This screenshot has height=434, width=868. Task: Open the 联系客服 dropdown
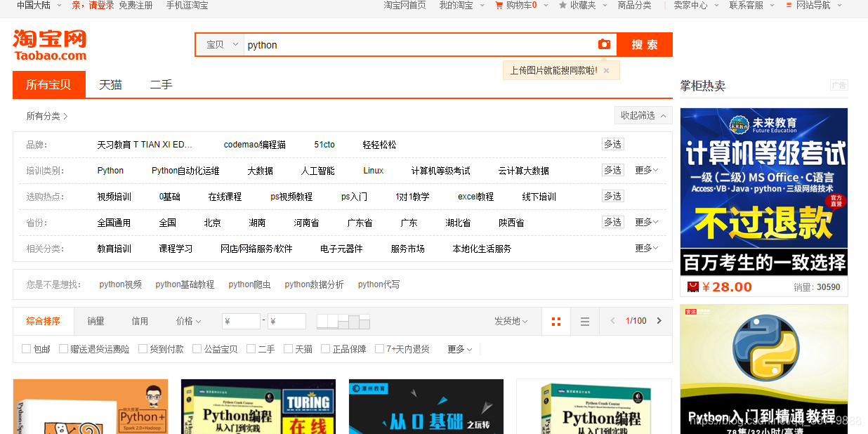click(x=751, y=5)
